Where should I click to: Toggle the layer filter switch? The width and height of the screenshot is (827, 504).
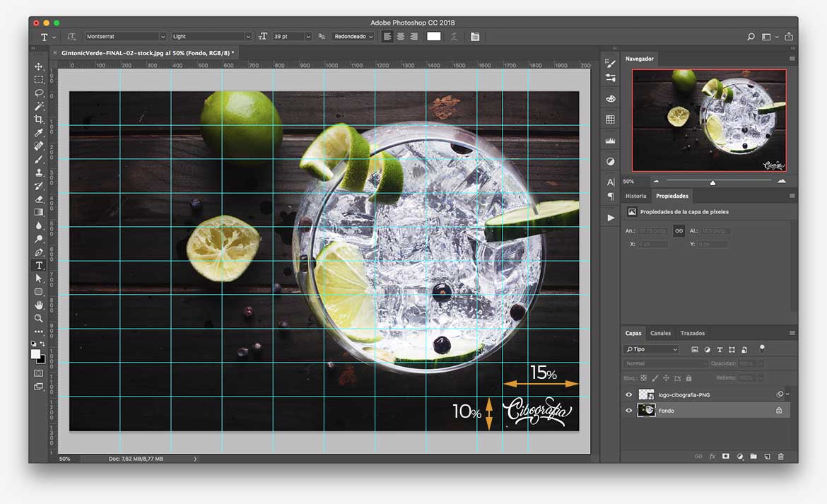762,348
